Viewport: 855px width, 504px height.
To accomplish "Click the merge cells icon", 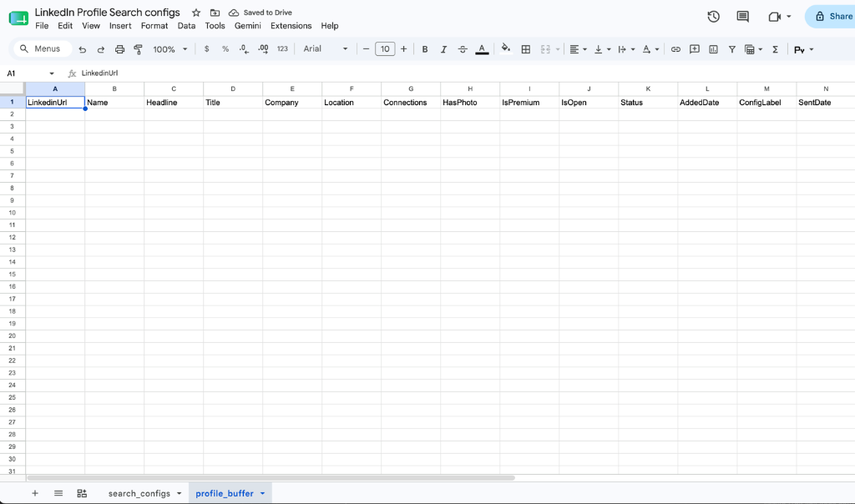I will (545, 49).
